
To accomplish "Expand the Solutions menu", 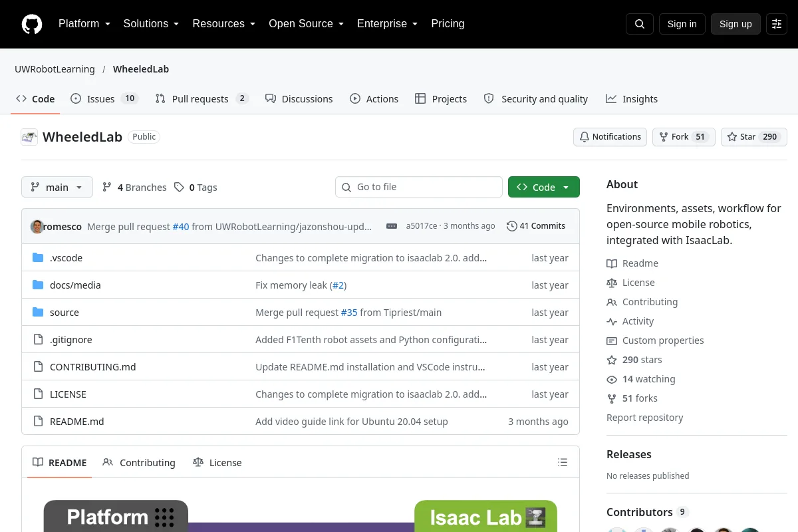I will coord(151,24).
